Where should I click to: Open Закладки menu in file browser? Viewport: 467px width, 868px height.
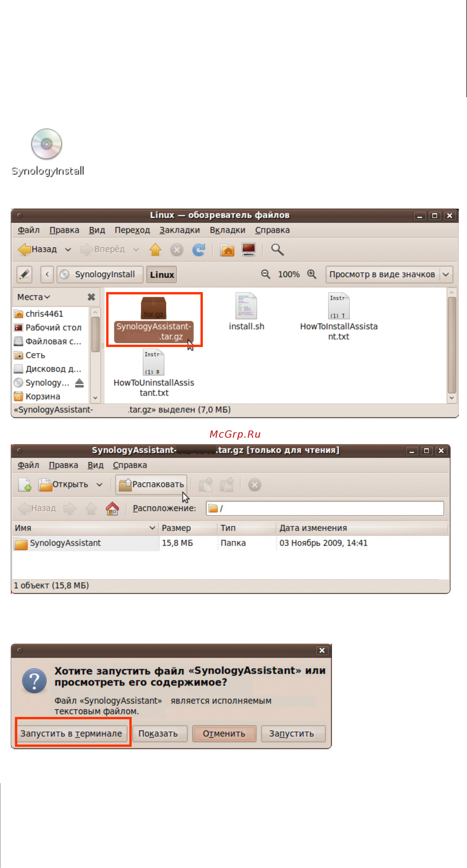(x=180, y=230)
